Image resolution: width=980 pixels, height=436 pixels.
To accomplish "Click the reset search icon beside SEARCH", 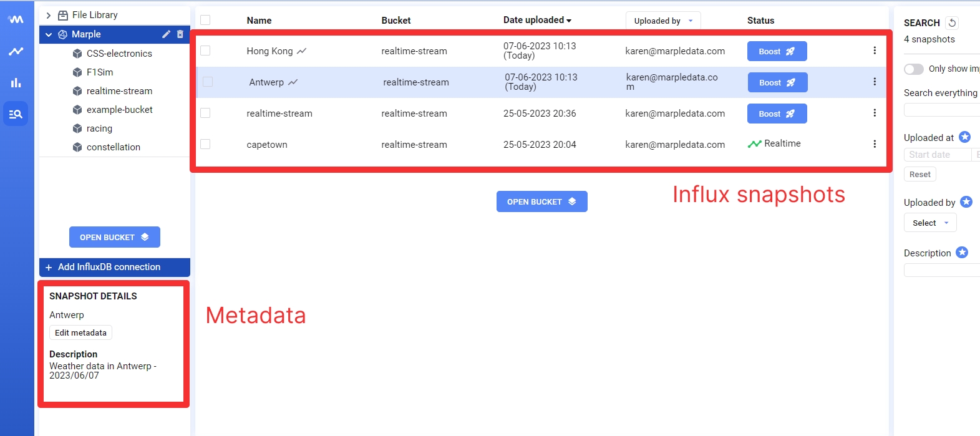I will 952,23.
